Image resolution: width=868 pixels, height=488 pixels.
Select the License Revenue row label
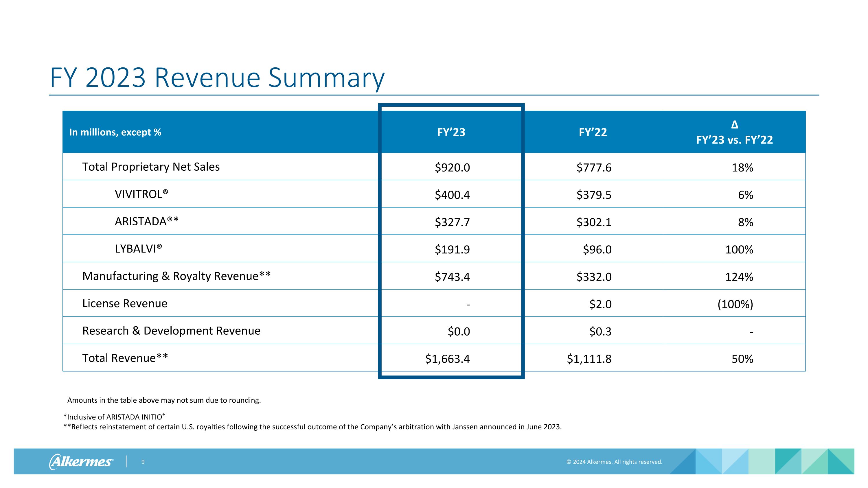(125, 303)
